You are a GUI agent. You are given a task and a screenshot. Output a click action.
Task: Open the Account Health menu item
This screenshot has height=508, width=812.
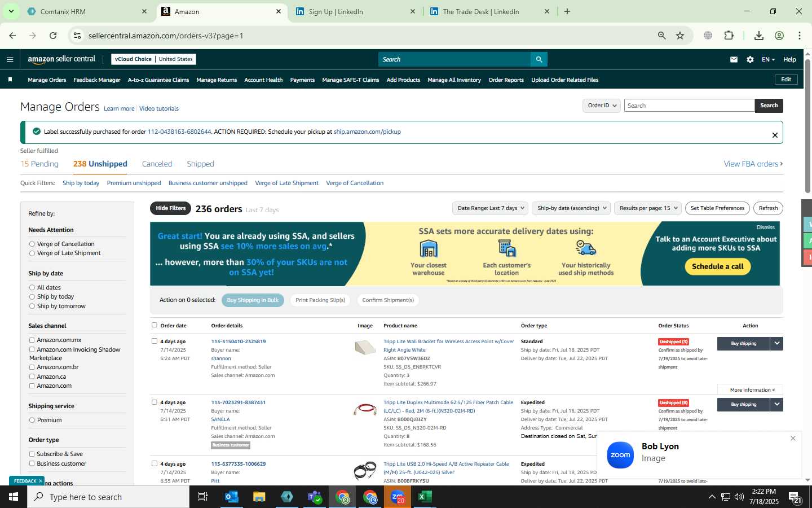click(263, 80)
